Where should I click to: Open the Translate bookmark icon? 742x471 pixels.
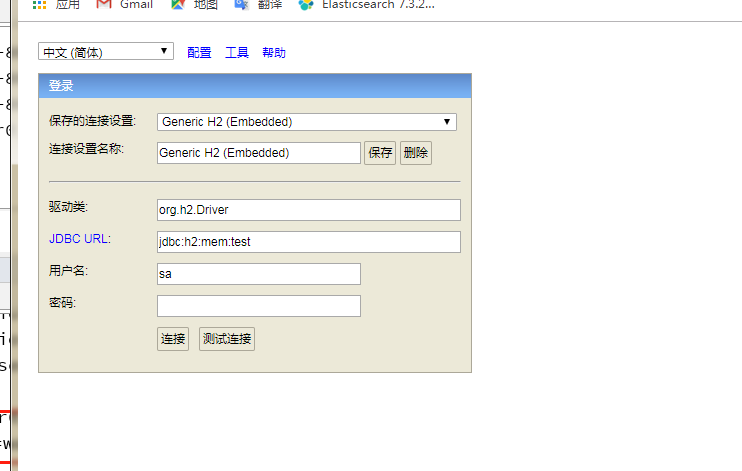click(241, 5)
